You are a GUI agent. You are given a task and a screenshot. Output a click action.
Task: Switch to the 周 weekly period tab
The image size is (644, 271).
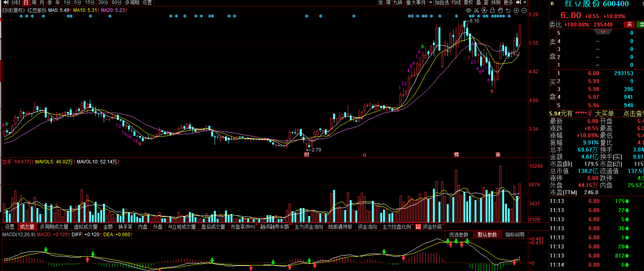point(34,2)
